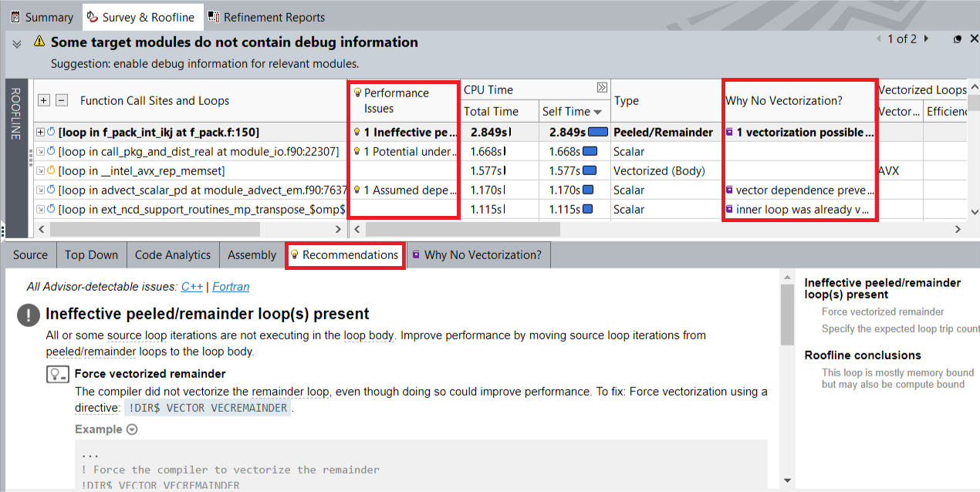
Task: Click loop icon for __intel_avx_rep_memset row
Action: click(x=52, y=171)
